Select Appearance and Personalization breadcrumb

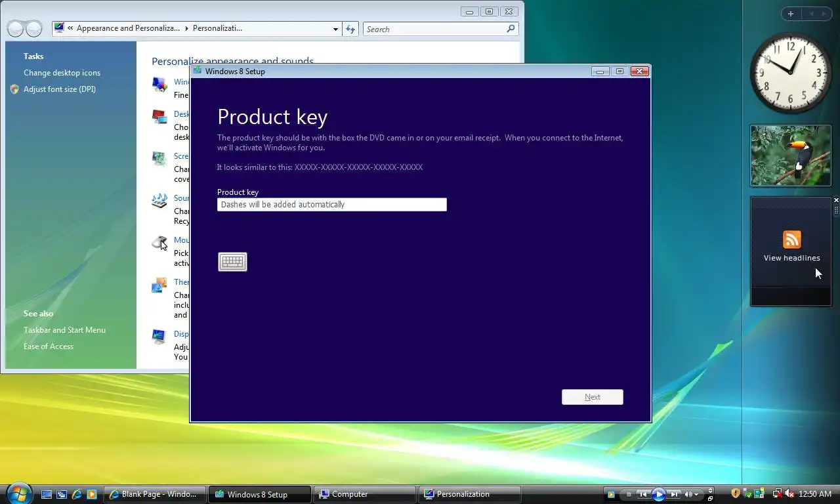tap(128, 28)
